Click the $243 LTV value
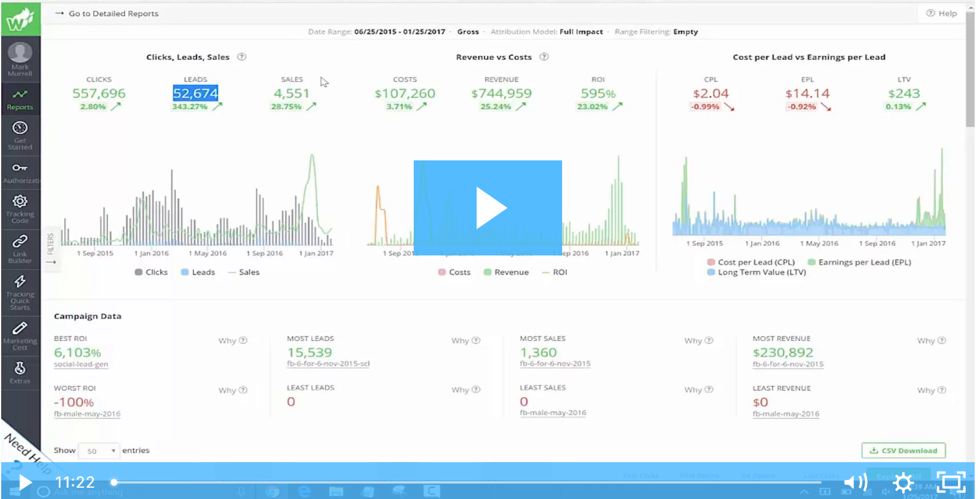Viewport: 980px width, 499px height. click(x=904, y=93)
